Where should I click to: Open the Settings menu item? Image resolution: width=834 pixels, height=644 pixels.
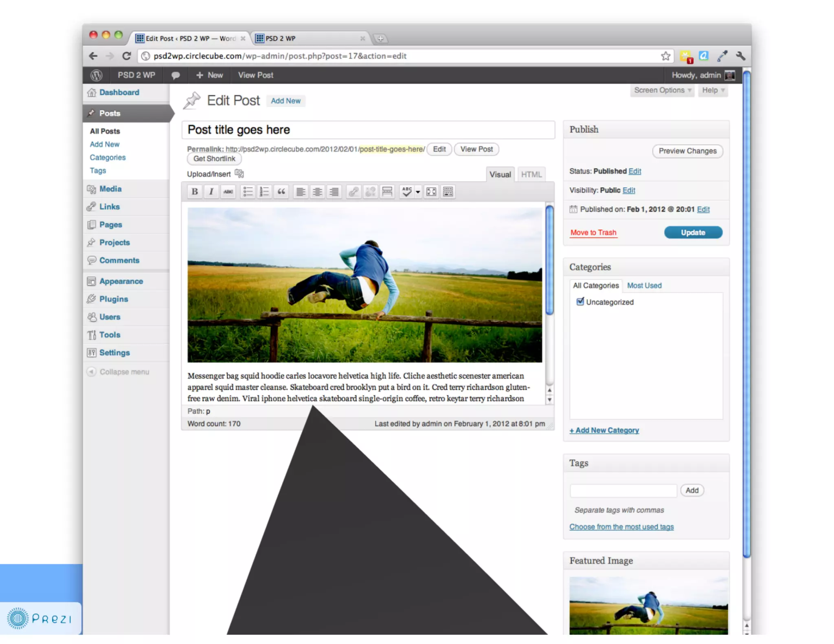126,353
